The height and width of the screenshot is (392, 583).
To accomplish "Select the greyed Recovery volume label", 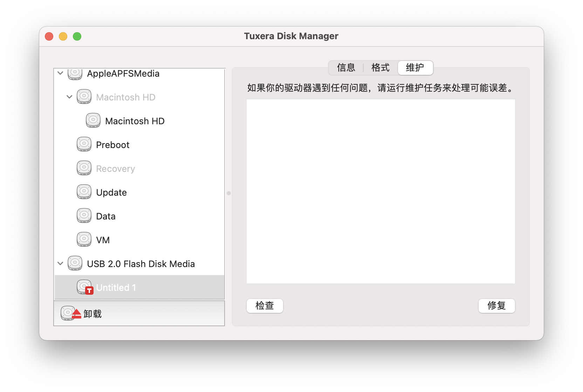I will [x=116, y=169].
